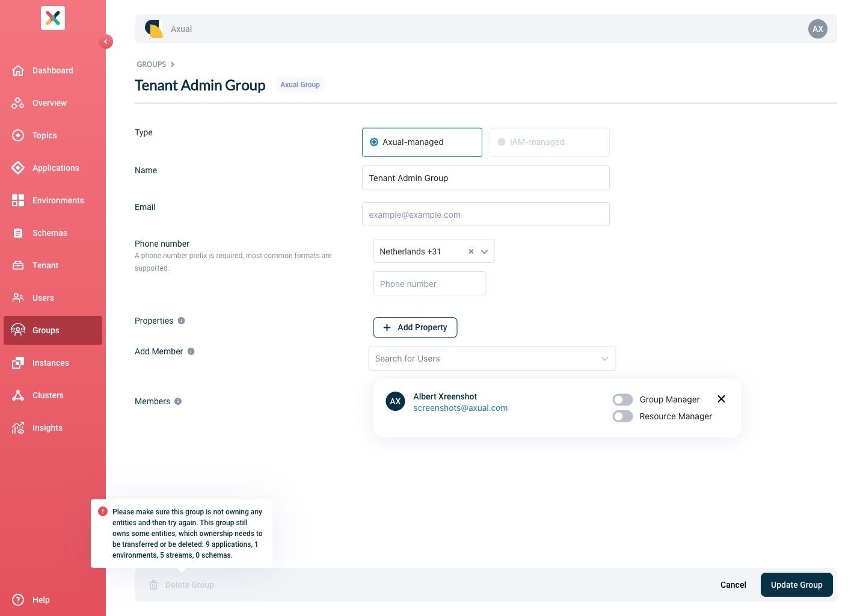866x616 pixels.
Task: Click the Clusters icon in sidebar
Action: (x=18, y=395)
